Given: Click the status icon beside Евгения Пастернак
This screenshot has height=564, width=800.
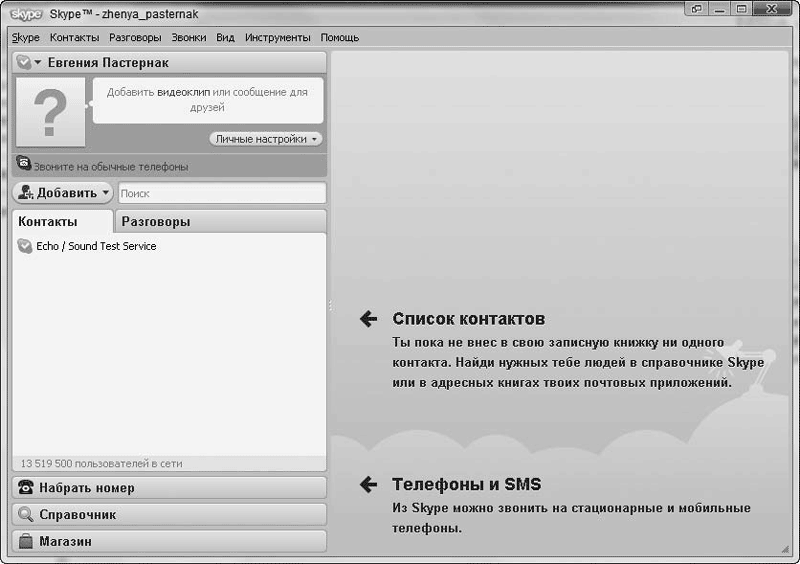Looking at the screenshot, I should click(x=24, y=63).
